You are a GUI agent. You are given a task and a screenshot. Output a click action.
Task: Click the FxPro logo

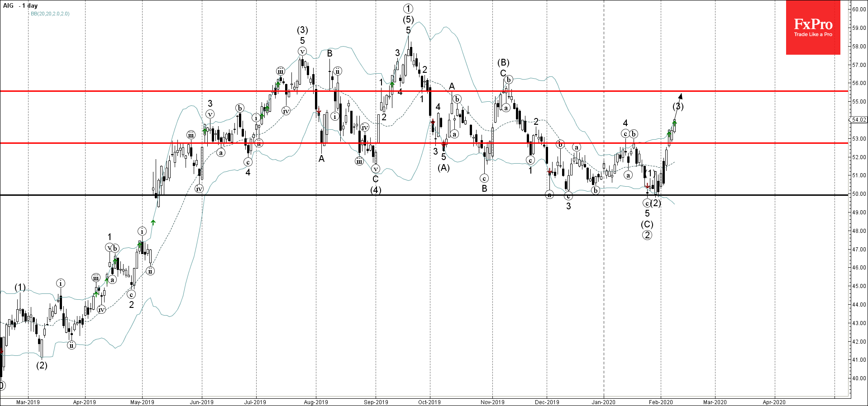813,28
